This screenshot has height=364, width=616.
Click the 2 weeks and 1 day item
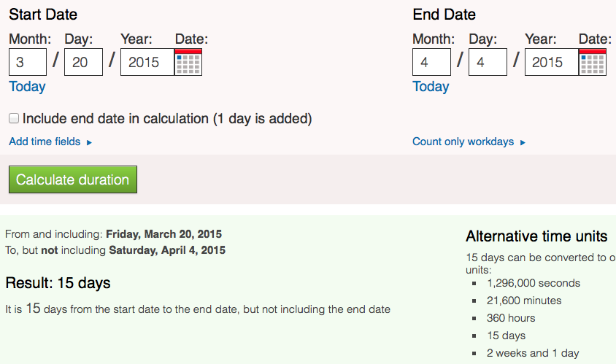(x=533, y=353)
